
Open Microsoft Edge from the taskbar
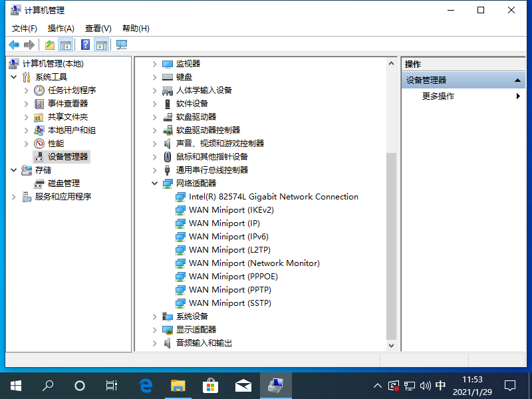click(146, 386)
